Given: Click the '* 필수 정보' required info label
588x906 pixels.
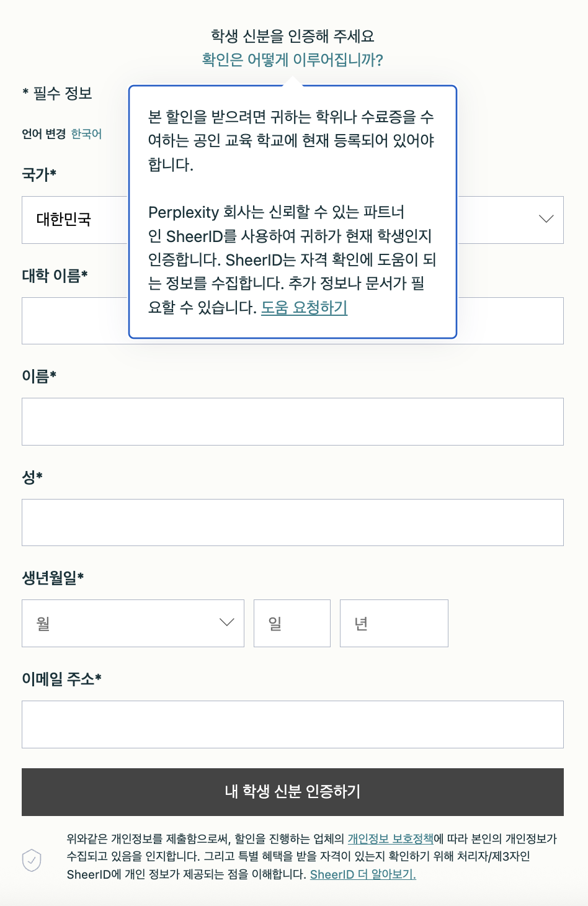Looking at the screenshot, I should click(56, 94).
